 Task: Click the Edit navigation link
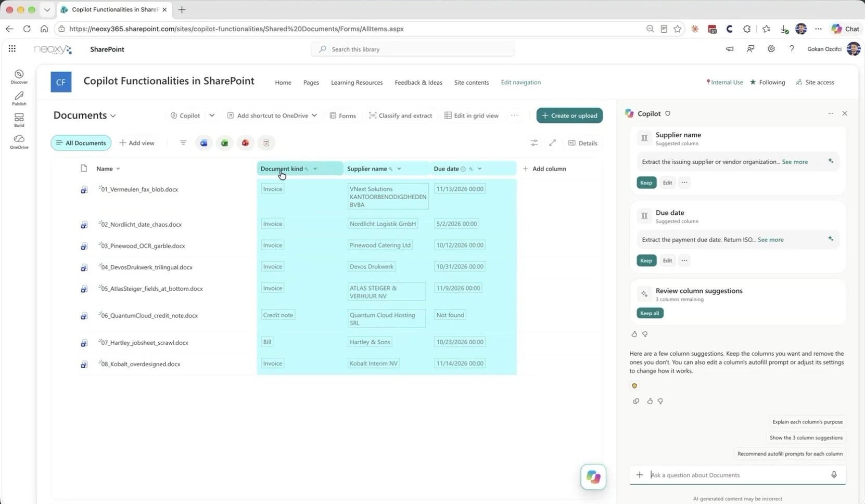tap(520, 82)
